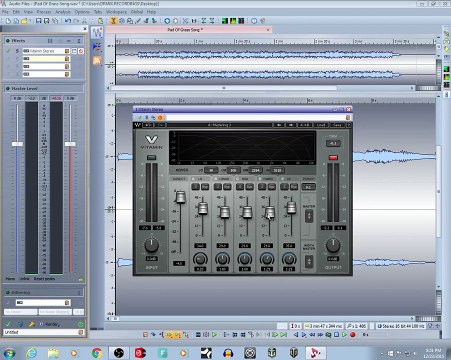
Task: Open the Vitamin preset name dropdown in plugin
Action: coord(219,125)
